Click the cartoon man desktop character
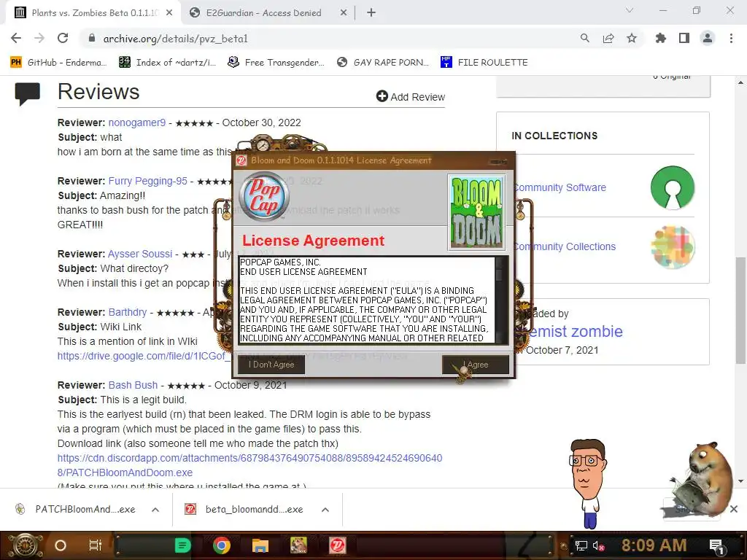747x560 pixels. coord(588,483)
